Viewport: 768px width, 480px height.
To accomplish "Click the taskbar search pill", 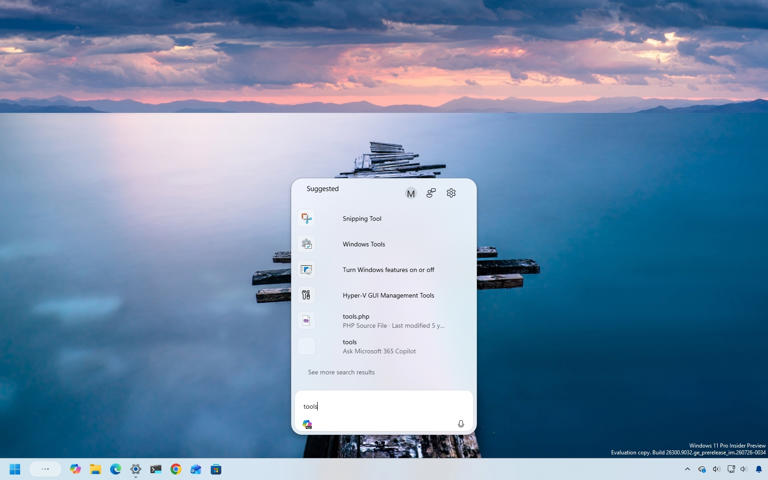I will coord(45,469).
